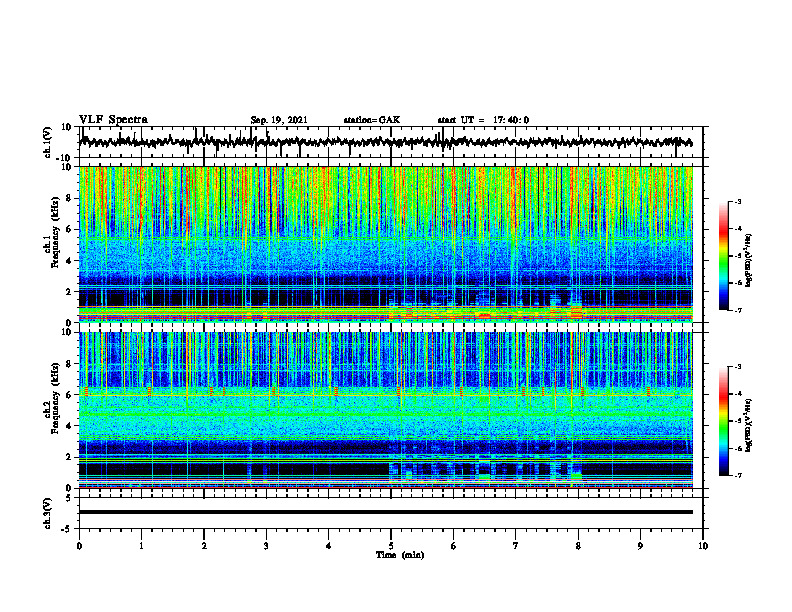Click the ch.1 spectrogram plot area
The image size is (792, 612).
coord(386,244)
